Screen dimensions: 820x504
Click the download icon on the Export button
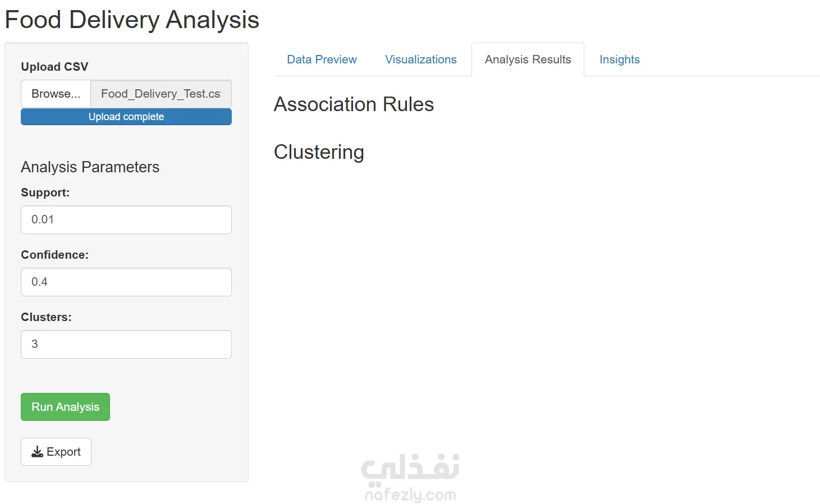pyautogui.click(x=37, y=452)
